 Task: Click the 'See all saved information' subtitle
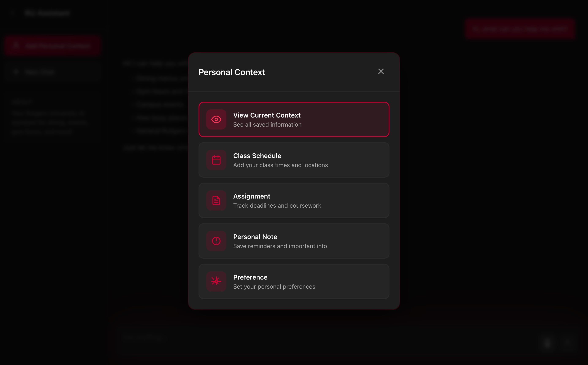[x=267, y=124]
